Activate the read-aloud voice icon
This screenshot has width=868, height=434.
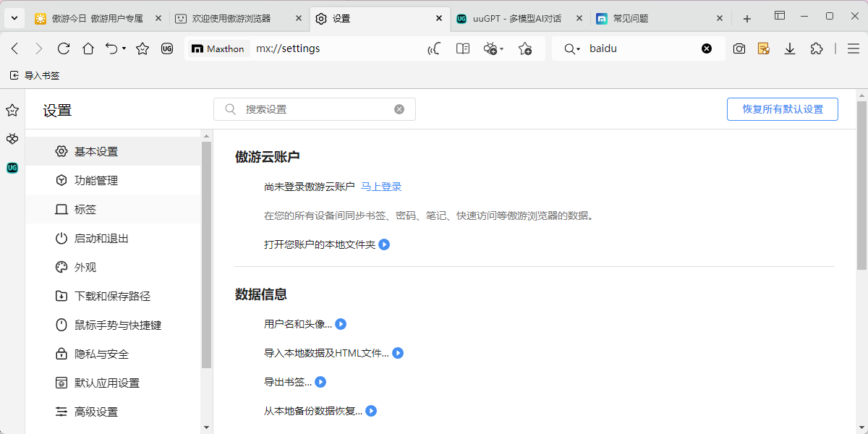pos(434,48)
